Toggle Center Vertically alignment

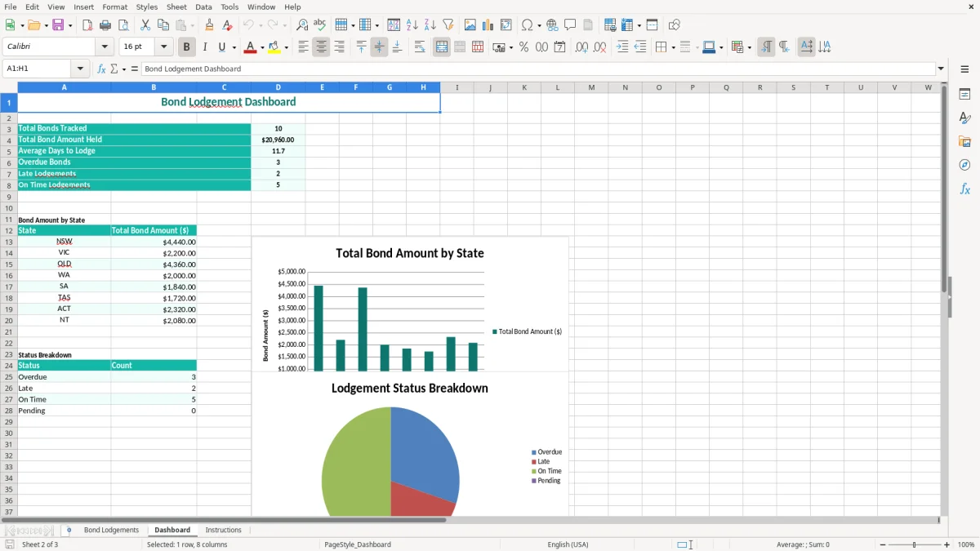[379, 47]
